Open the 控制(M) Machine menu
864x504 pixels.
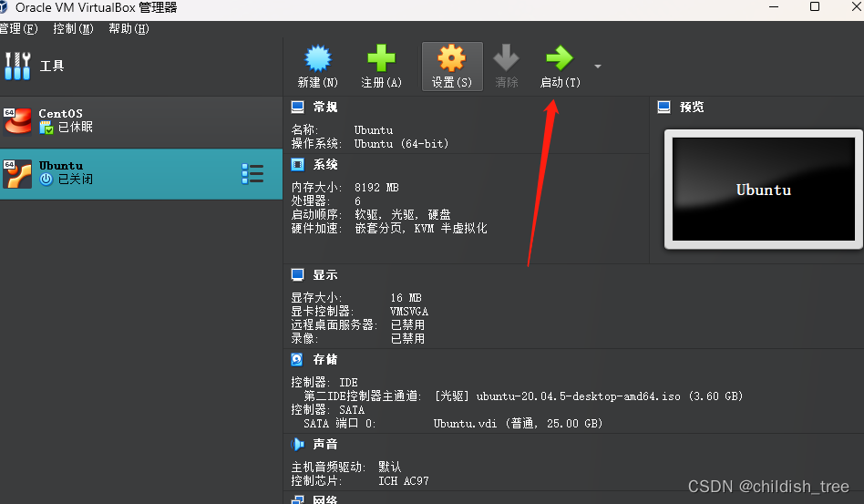coord(73,28)
